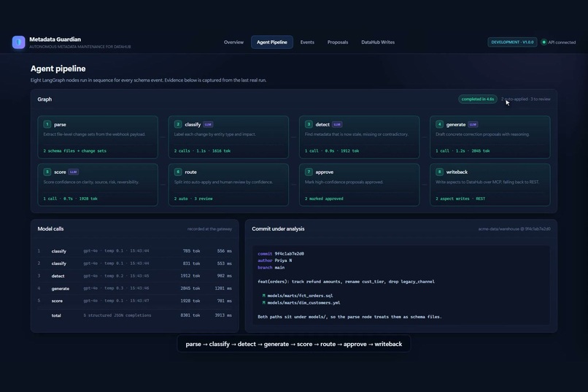
Task: Open the Proposals tab
Action: pos(338,42)
